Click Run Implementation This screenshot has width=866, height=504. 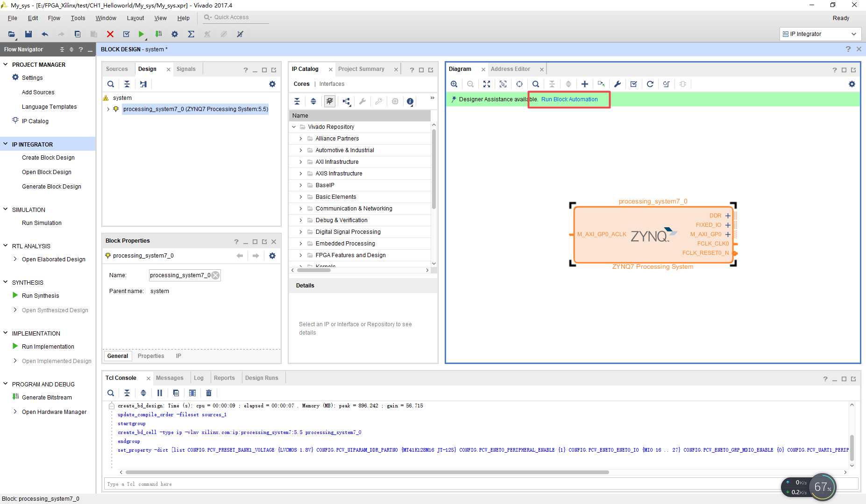[x=48, y=347]
